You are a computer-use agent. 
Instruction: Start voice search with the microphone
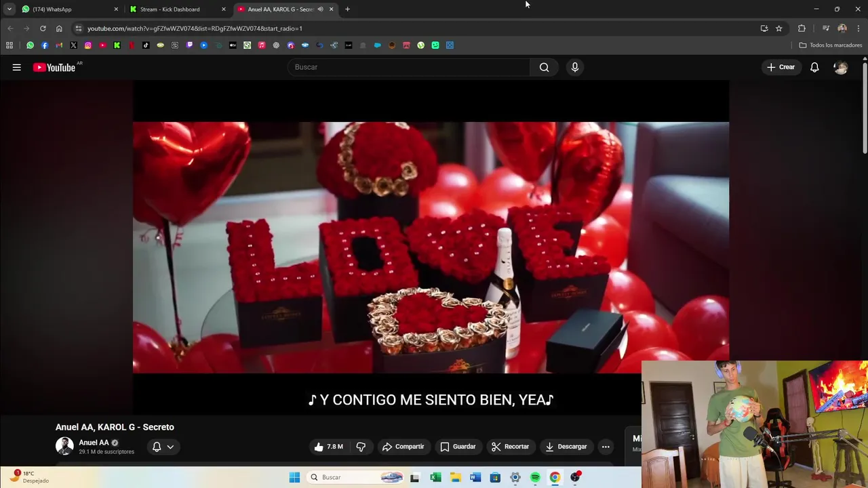coord(575,67)
